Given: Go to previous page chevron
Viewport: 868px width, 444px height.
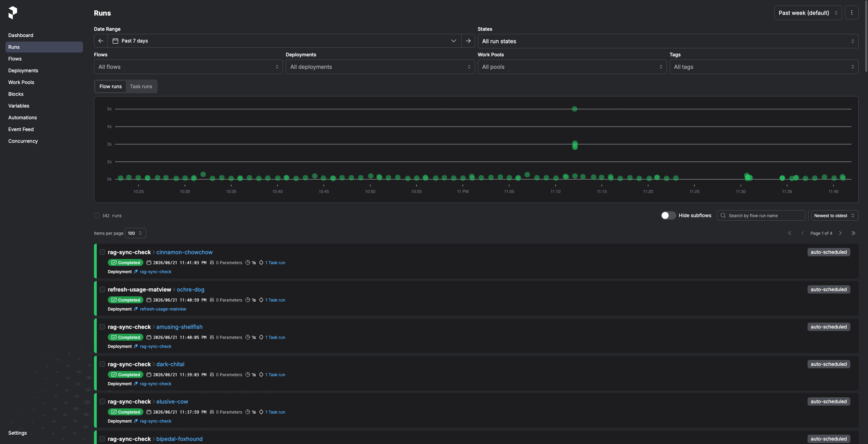Looking at the screenshot, I should pos(803,233).
